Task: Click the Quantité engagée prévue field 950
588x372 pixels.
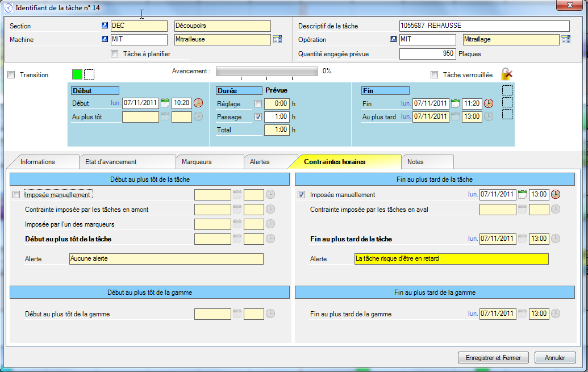Action: 427,53
